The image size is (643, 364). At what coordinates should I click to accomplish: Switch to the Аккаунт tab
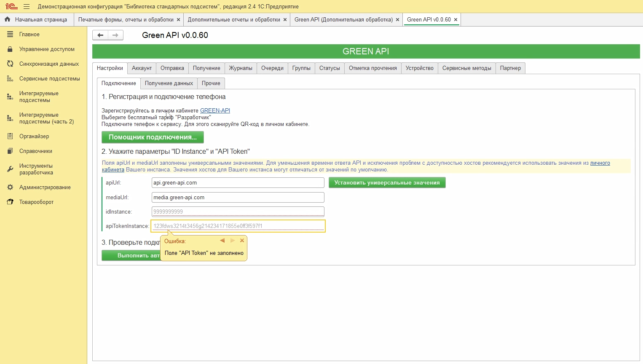pos(142,68)
